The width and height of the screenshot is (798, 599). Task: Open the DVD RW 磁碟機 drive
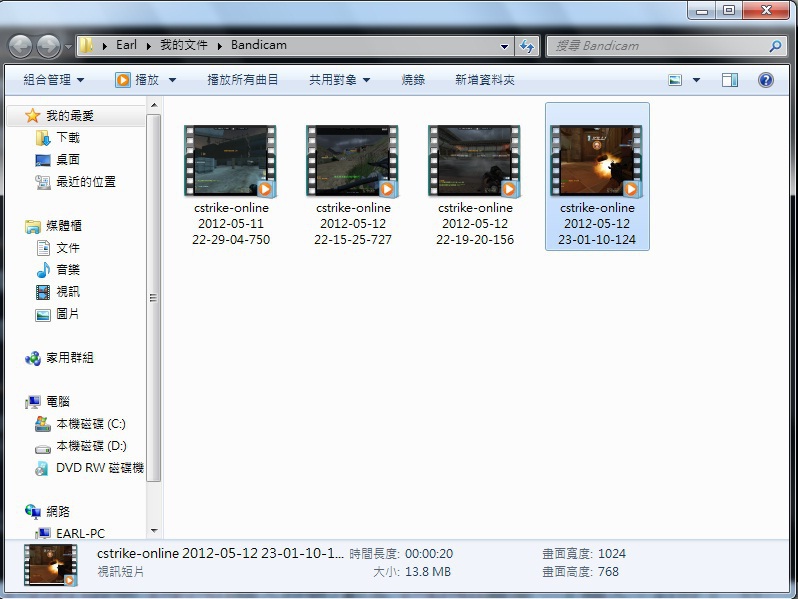point(100,468)
